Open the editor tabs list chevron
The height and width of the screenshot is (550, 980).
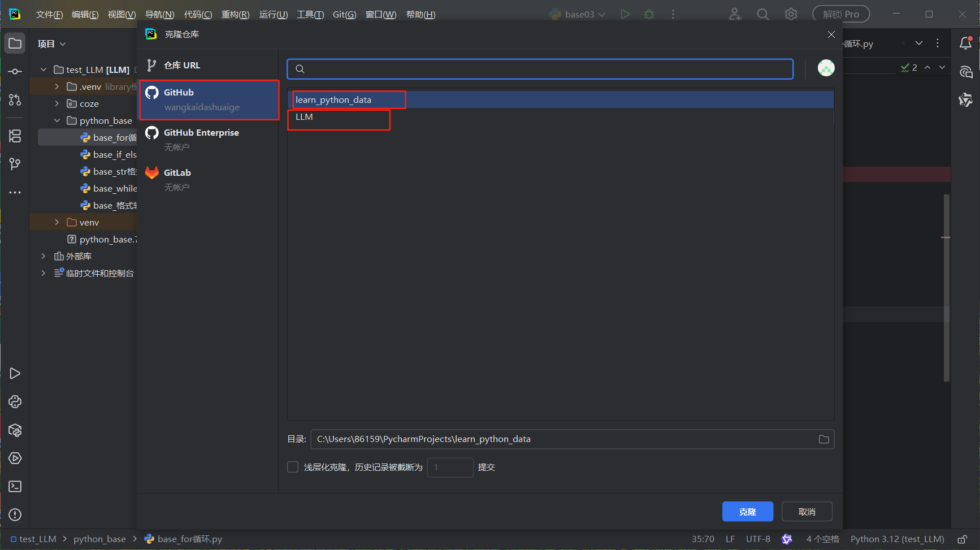[x=919, y=43]
